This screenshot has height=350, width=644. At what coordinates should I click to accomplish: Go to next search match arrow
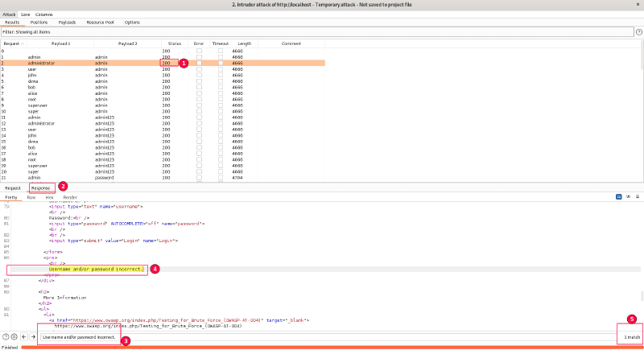point(33,336)
